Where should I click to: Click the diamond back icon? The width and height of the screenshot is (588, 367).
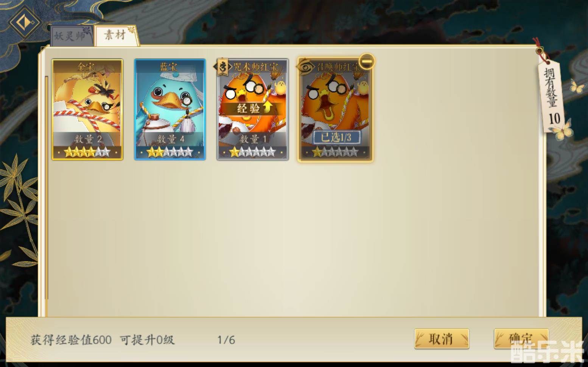[x=25, y=22]
